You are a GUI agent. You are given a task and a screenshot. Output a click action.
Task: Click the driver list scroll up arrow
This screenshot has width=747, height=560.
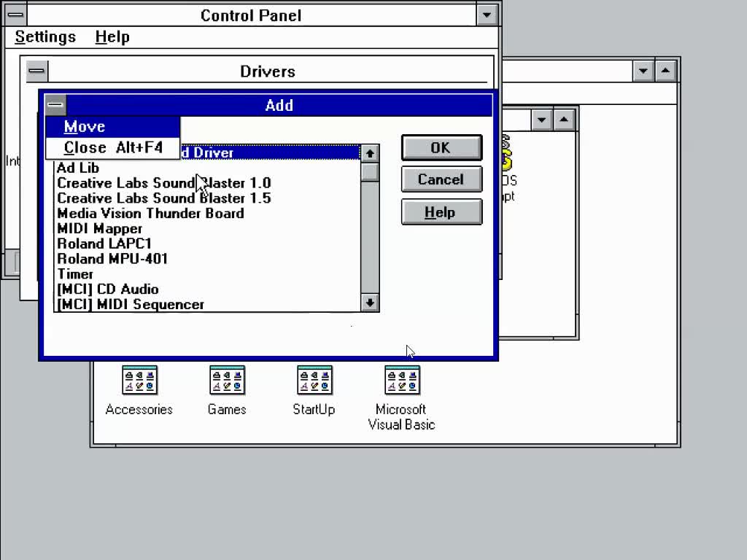pos(370,154)
